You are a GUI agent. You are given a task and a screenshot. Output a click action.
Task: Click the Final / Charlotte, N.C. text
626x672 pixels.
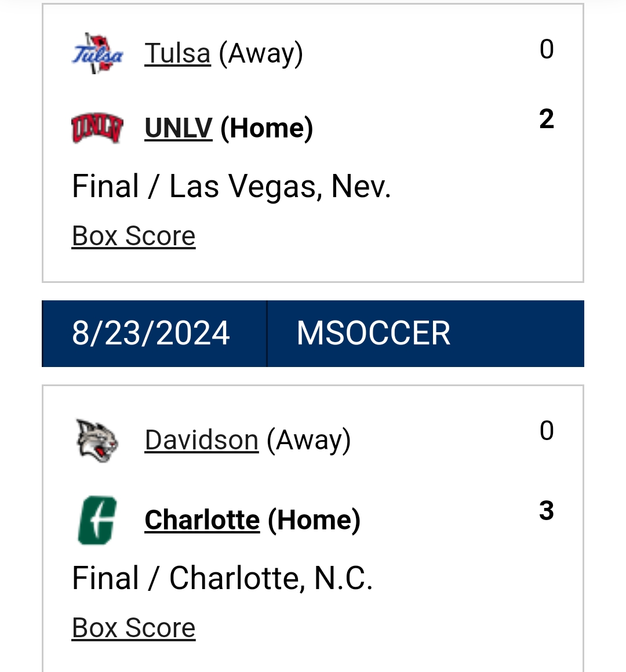[x=222, y=579]
